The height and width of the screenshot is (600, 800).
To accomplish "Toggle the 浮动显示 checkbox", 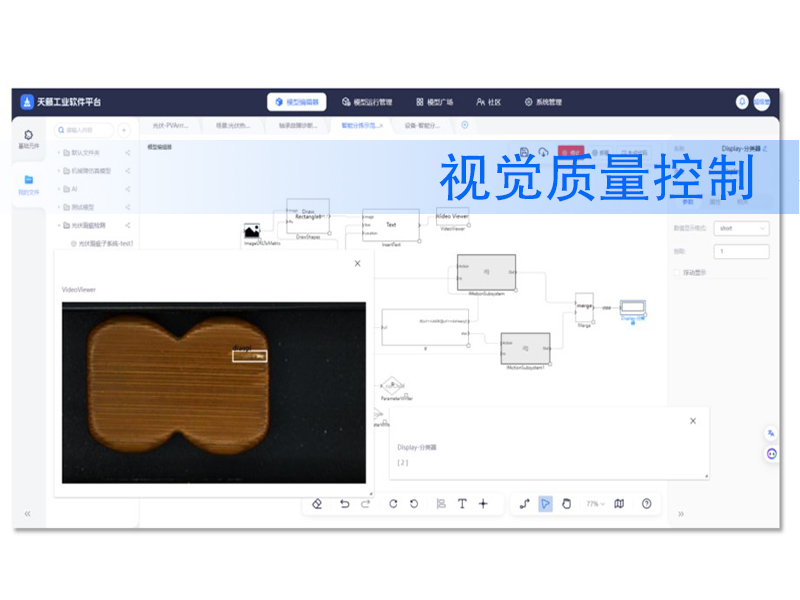I will point(677,272).
